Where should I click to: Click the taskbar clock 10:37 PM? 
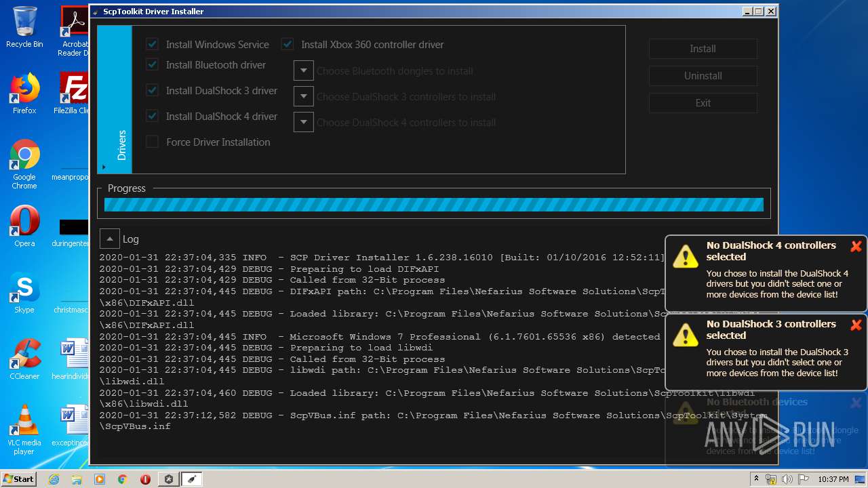click(x=834, y=479)
